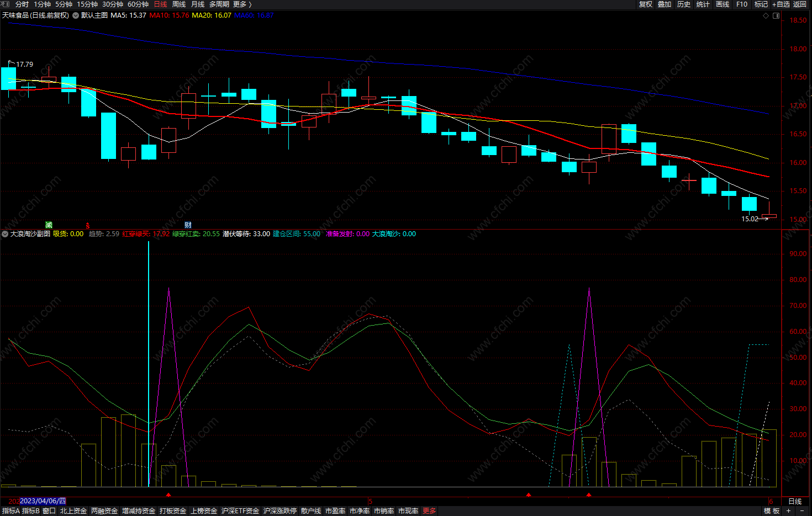This screenshot has width=812, height=516.
Task: Click the 17.79 high price label
Action: point(24,65)
